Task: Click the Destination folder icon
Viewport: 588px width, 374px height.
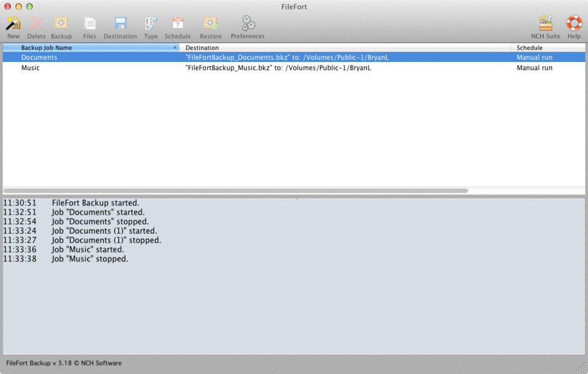Action: tap(120, 25)
